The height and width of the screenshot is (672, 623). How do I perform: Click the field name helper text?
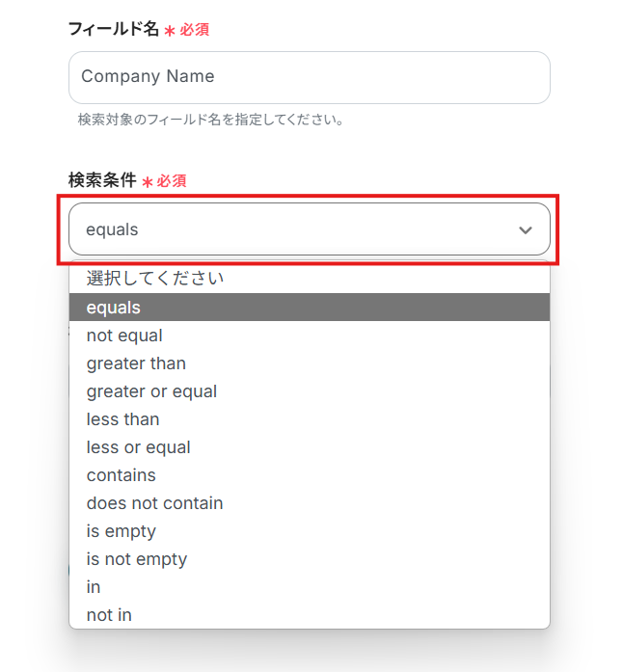(x=210, y=120)
